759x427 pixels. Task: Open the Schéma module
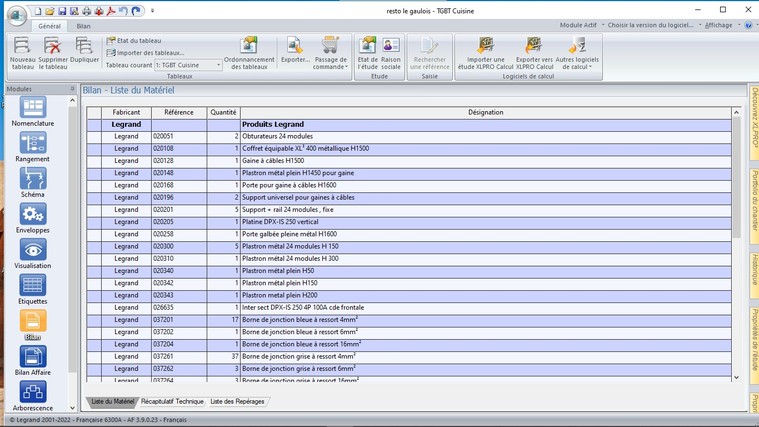point(33,180)
